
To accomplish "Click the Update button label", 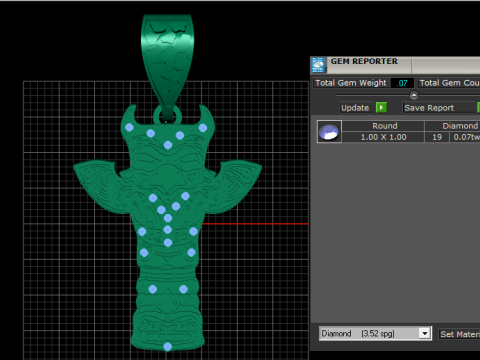I will click(x=355, y=108).
